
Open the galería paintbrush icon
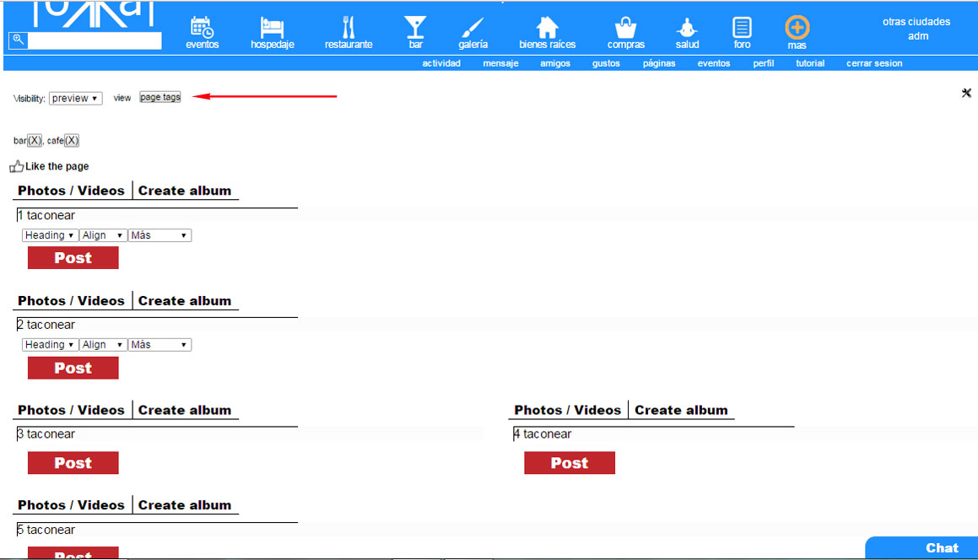[473, 28]
